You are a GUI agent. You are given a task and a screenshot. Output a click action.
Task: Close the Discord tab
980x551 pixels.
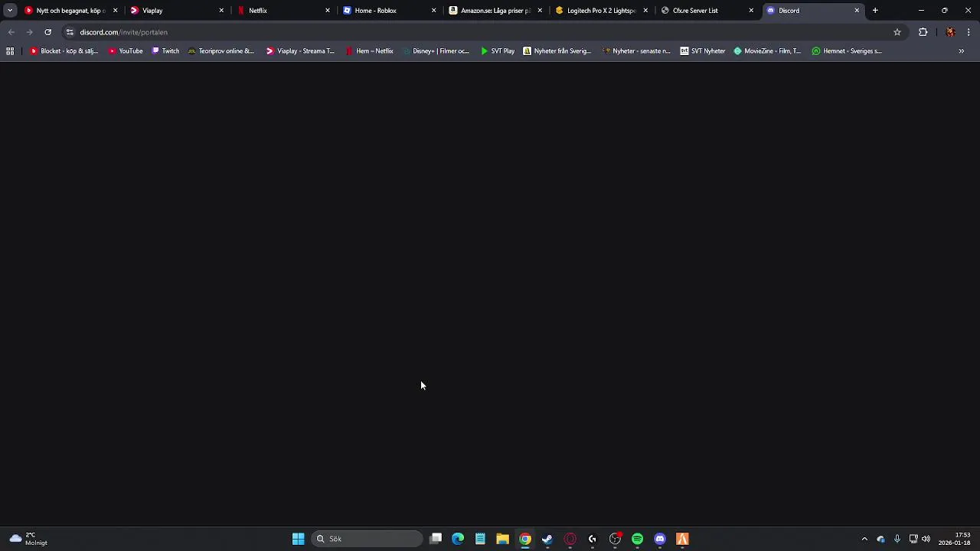(x=857, y=11)
